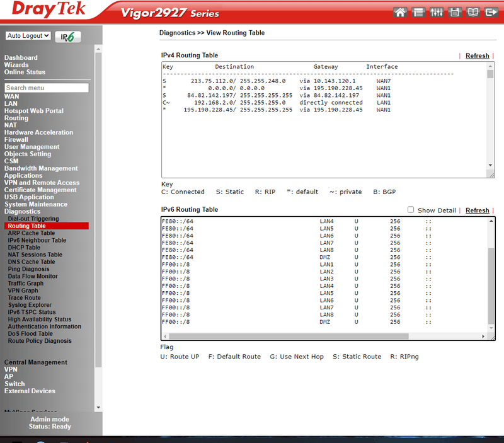This screenshot has width=504, height=443.
Task: Click the IPv6 logo button
Action: coord(68,37)
